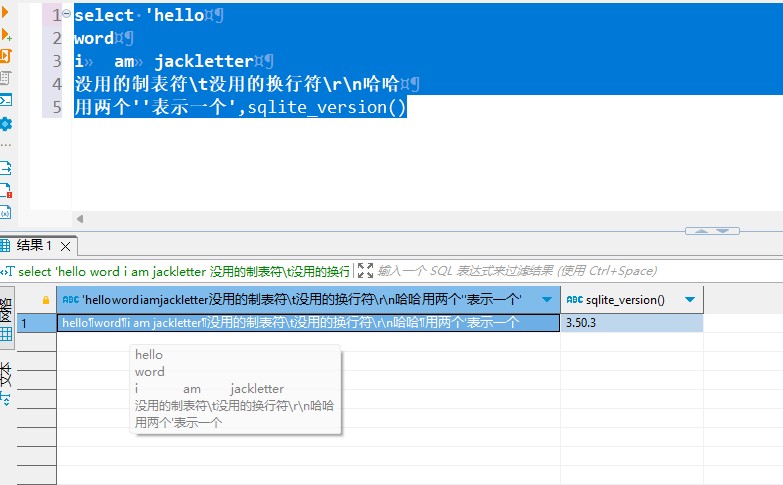The image size is (783, 485).
Task: Open the sqlite_version() column dropdown arrow
Action: (x=690, y=300)
